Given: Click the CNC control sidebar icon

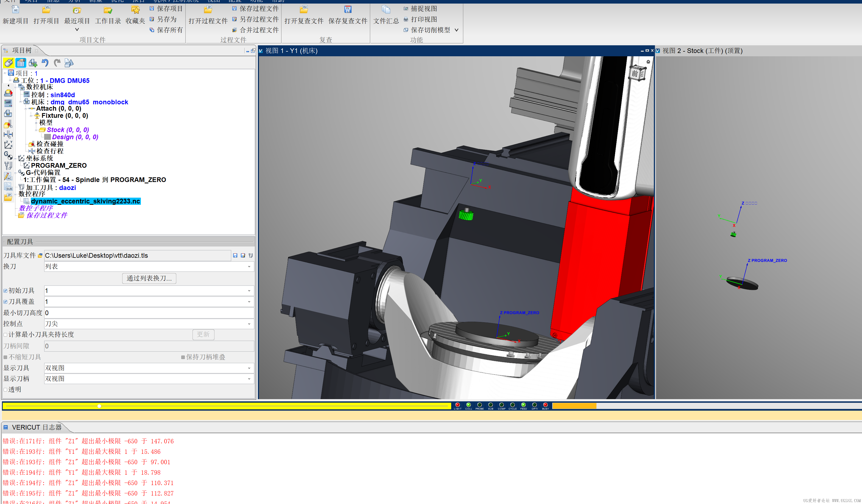Looking at the screenshot, I should pyautogui.click(x=8, y=103).
